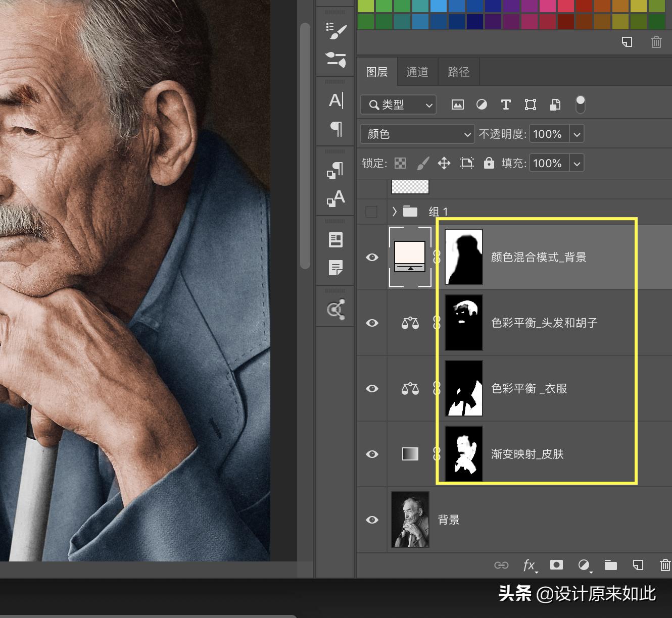Enable lock transparent pixels
Viewport: 672px width, 618px height.
click(x=400, y=163)
